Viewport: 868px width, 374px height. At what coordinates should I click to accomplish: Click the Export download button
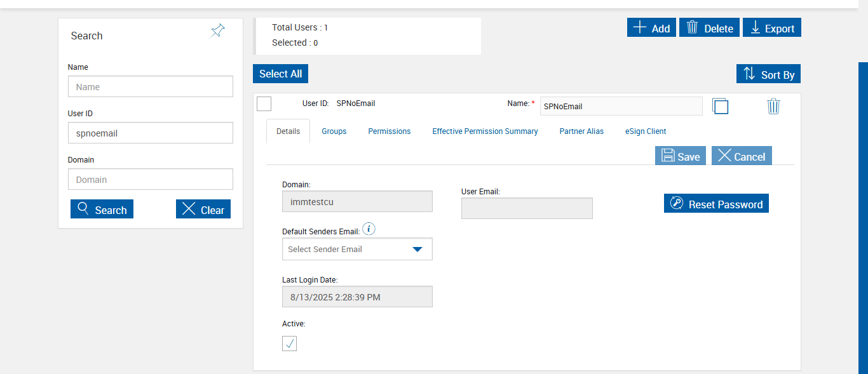point(772,28)
